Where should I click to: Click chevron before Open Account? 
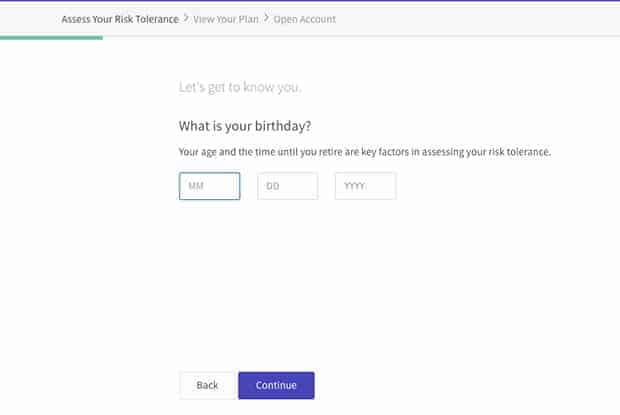click(x=266, y=18)
